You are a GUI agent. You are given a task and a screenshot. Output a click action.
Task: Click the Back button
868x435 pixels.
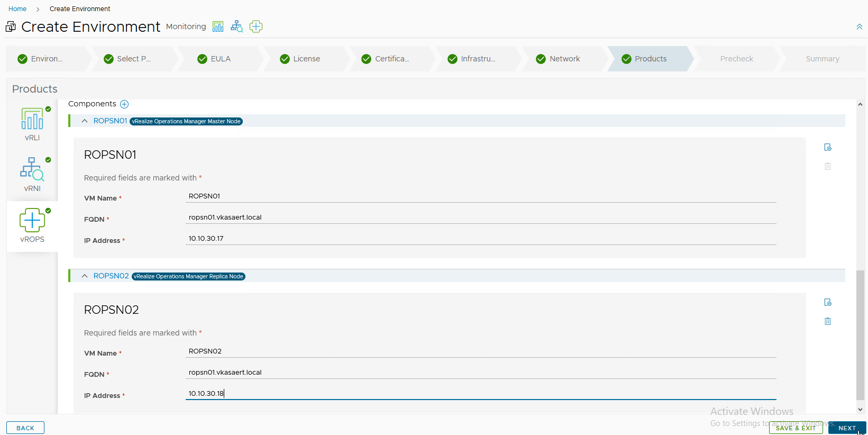[x=25, y=428]
